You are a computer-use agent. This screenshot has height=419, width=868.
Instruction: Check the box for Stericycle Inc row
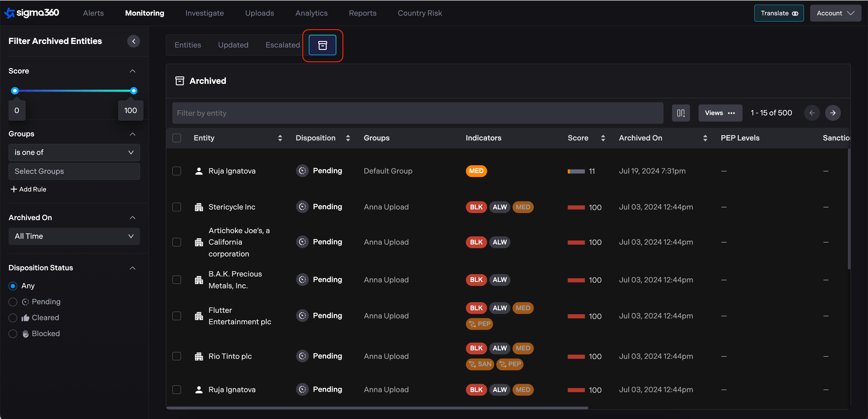coord(177,207)
